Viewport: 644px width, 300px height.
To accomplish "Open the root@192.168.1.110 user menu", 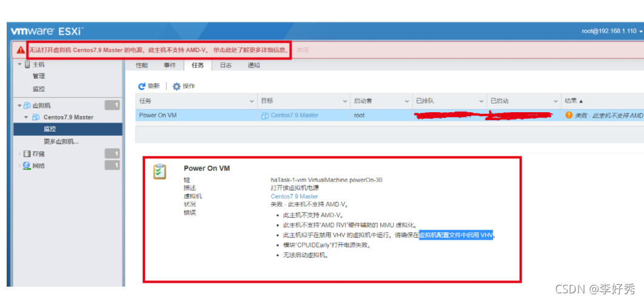I will tap(611, 31).
